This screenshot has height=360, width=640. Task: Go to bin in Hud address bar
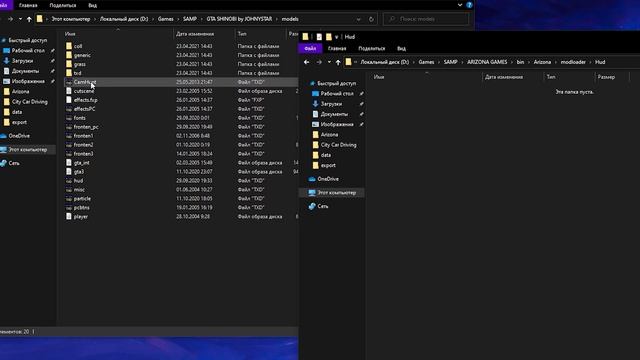(520, 62)
